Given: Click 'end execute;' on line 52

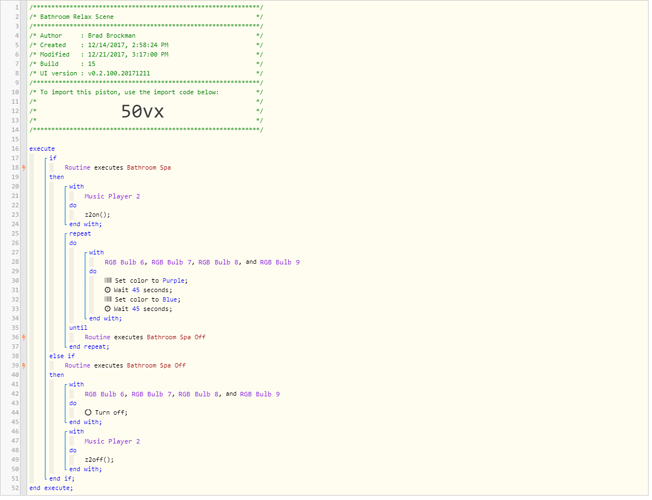Looking at the screenshot, I should pos(51,488).
